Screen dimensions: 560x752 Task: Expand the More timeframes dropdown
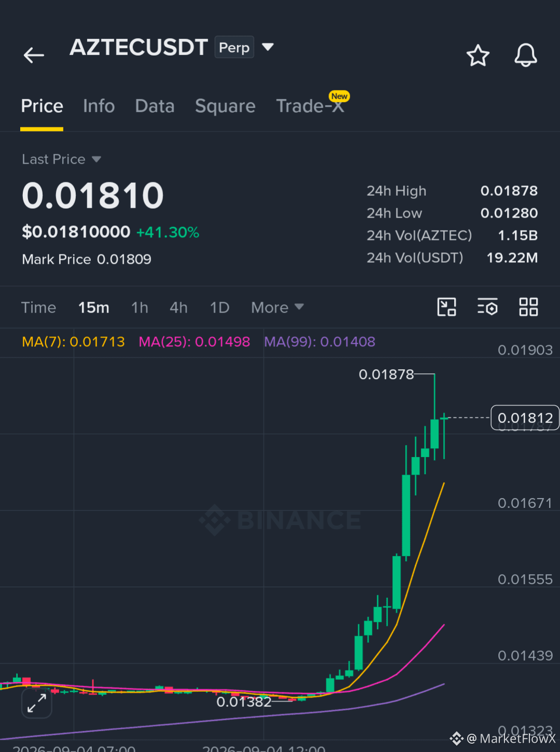pos(277,307)
